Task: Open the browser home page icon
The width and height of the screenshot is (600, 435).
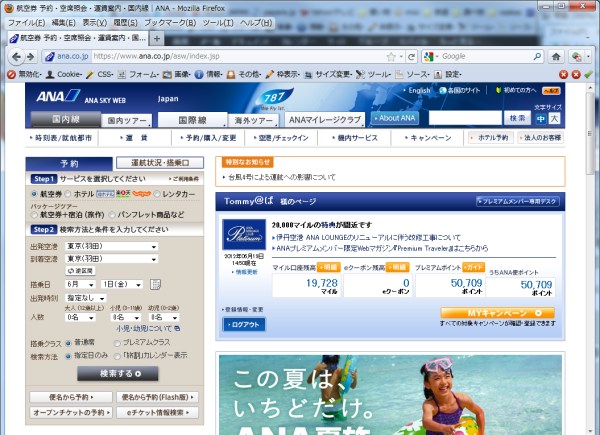Action: coord(556,57)
